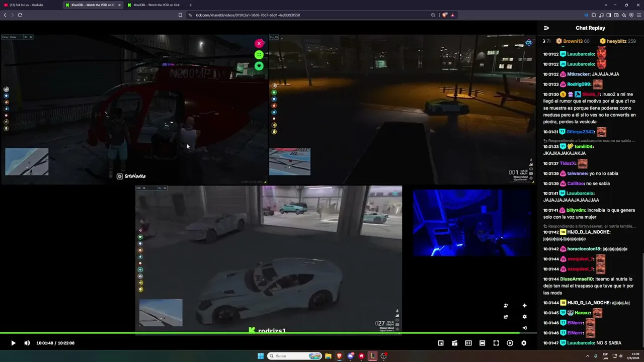The image size is (644, 362).
Task: Click horaciocolon18 username in chat
Action: [584, 249]
